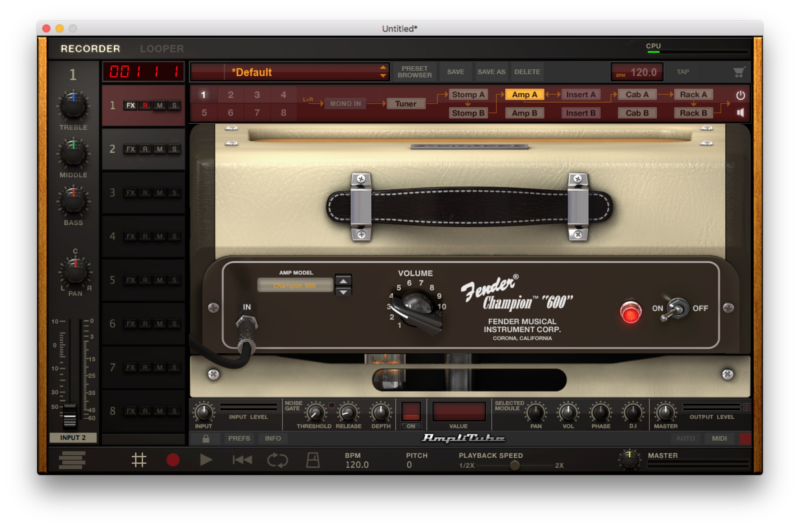Select signal chain preset 2
The width and height of the screenshot is (801, 528).
230,95
